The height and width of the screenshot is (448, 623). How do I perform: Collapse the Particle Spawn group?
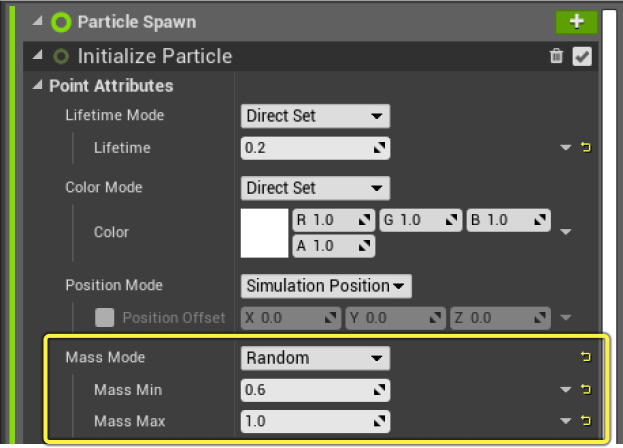39,22
